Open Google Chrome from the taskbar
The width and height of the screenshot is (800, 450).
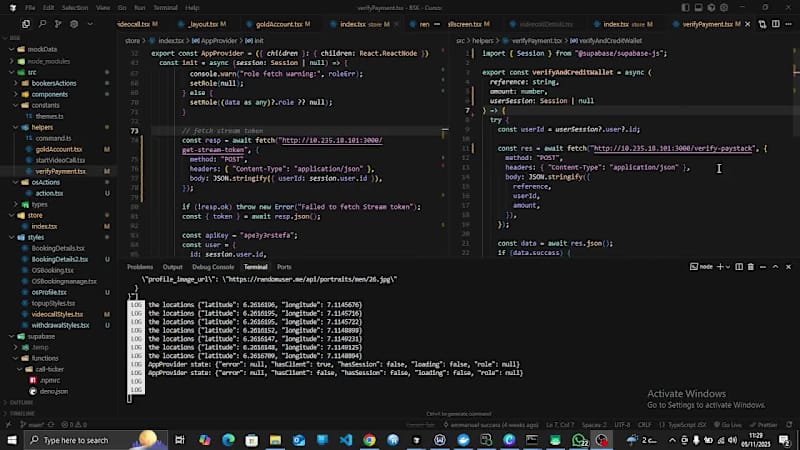pos(369,440)
